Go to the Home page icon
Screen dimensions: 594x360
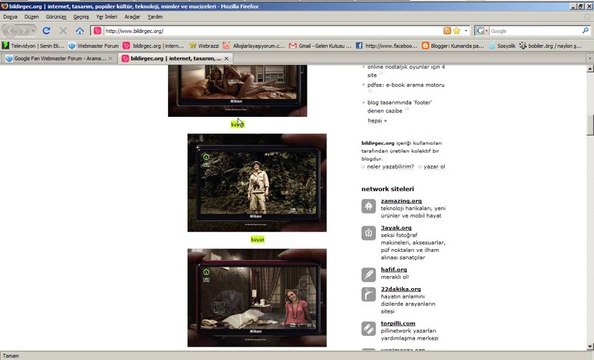(80, 31)
